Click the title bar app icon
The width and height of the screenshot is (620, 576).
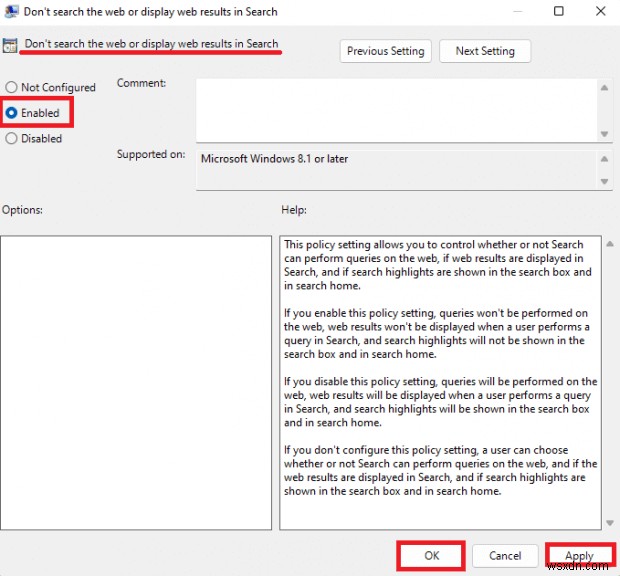point(11,11)
